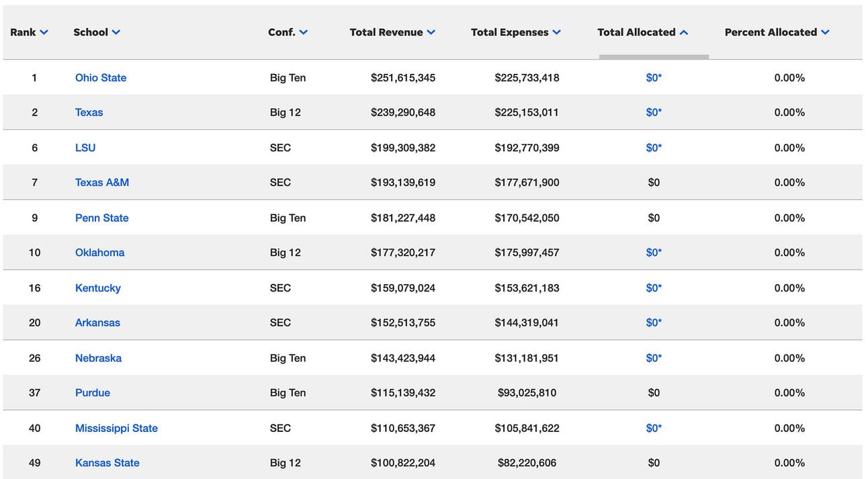
Task: Click Ohio State's $0* allocated footnote
Action: click(x=654, y=78)
